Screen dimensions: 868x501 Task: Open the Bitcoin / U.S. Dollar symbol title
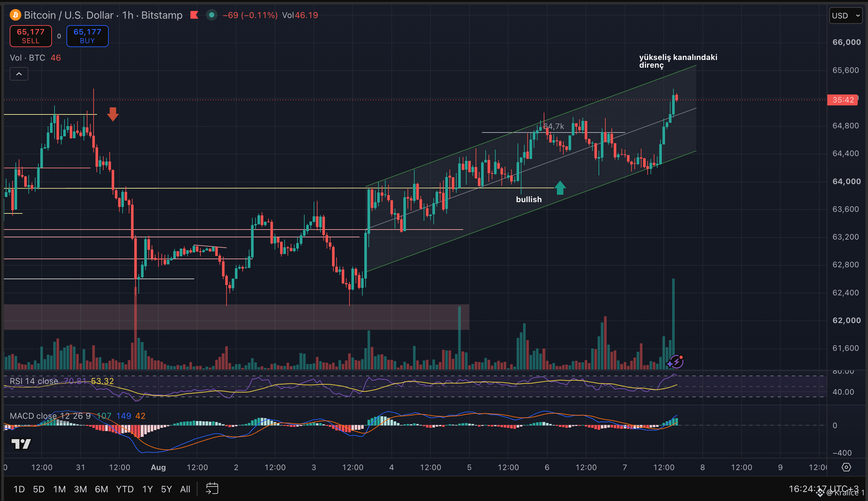pyautogui.click(x=68, y=15)
